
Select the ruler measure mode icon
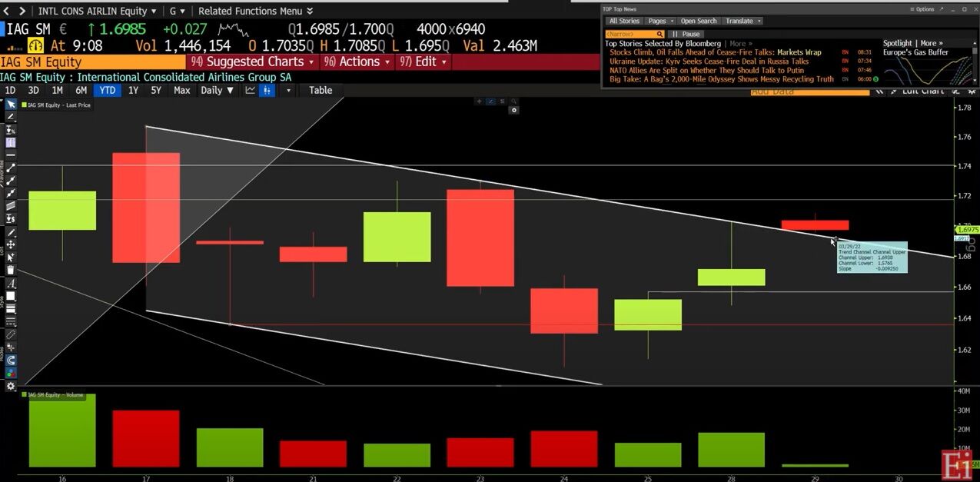pos(11,333)
